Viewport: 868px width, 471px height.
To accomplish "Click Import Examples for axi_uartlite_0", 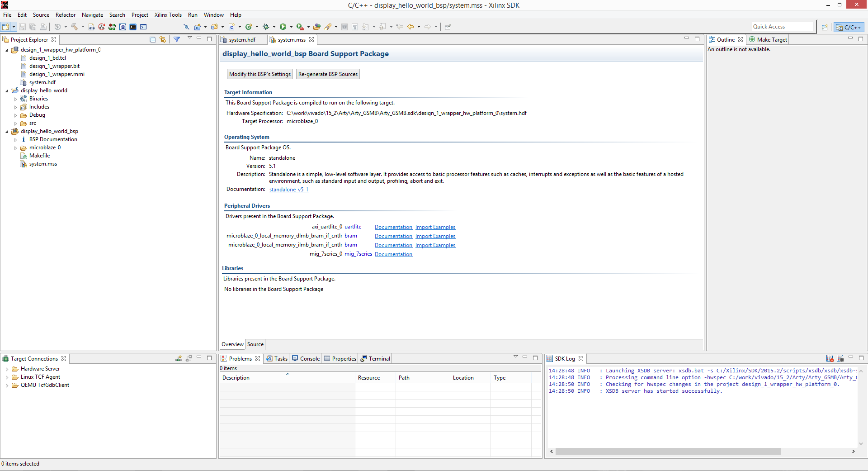I will tap(435, 227).
